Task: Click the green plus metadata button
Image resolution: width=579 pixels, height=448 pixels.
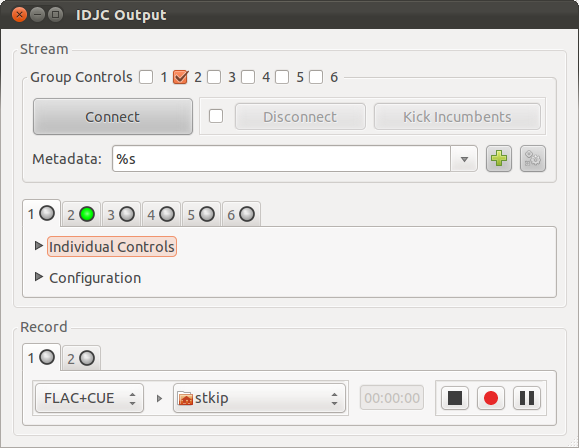Action: pyautogui.click(x=499, y=159)
